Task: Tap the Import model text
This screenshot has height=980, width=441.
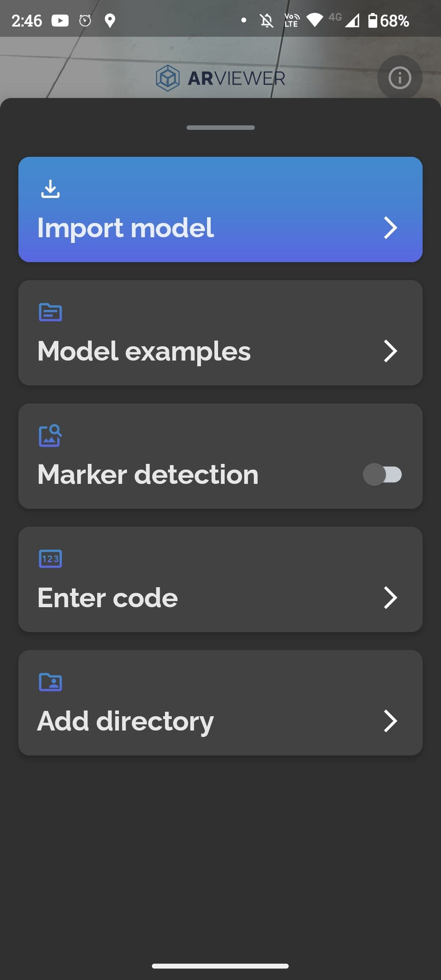Action: tap(126, 228)
